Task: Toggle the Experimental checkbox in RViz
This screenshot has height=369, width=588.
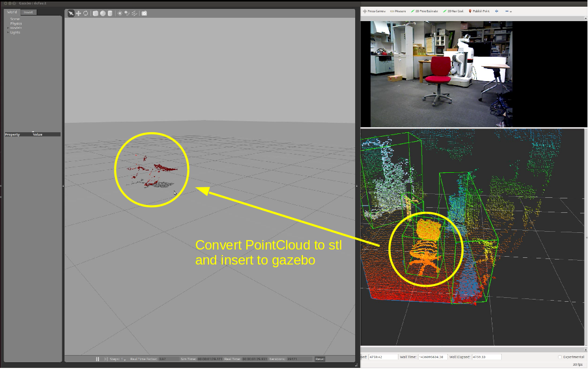Action: point(560,357)
